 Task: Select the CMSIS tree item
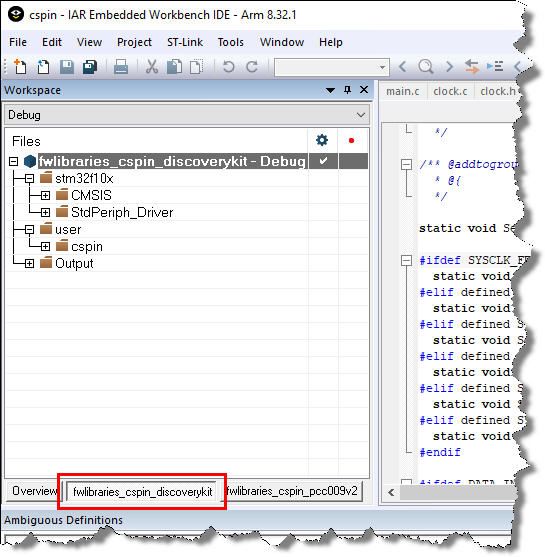pyautogui.click(x=91, y=195)
